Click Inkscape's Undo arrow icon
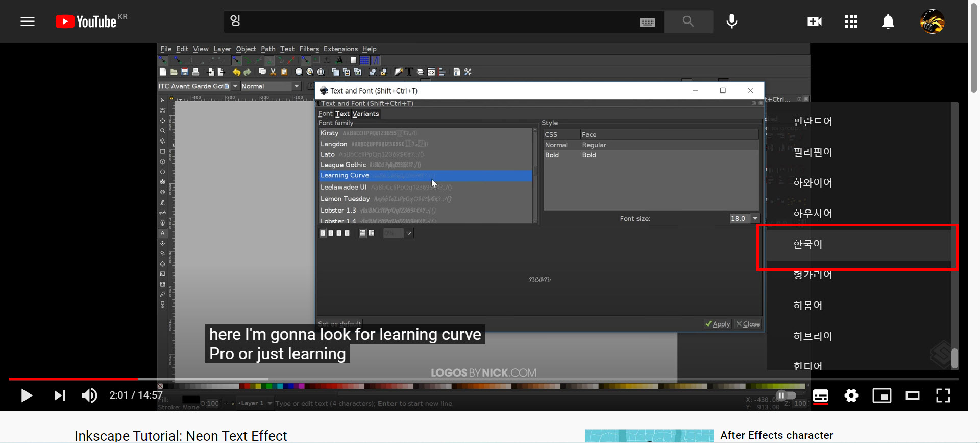This screenshot has height=443, width=980. coord(236,72)
